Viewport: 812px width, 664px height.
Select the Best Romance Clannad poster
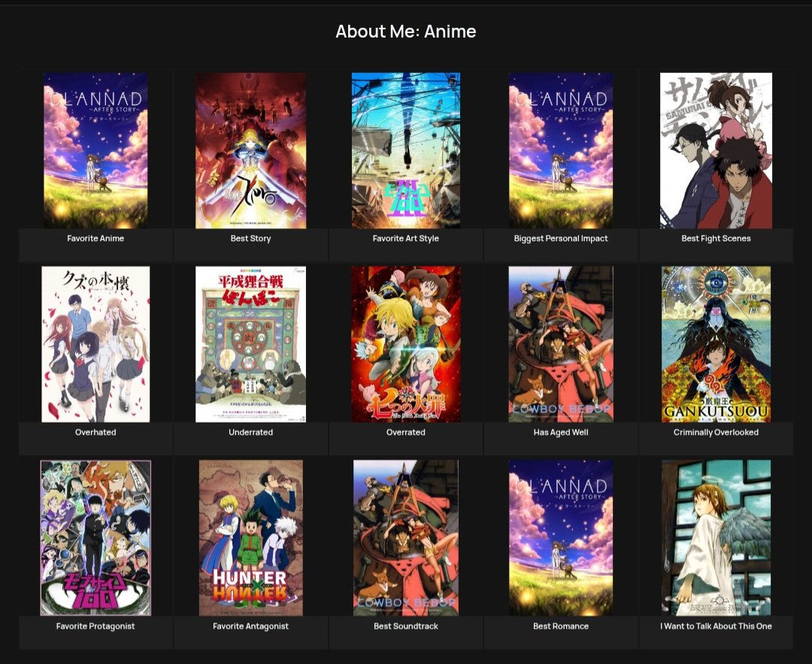(x=561, y=538)
